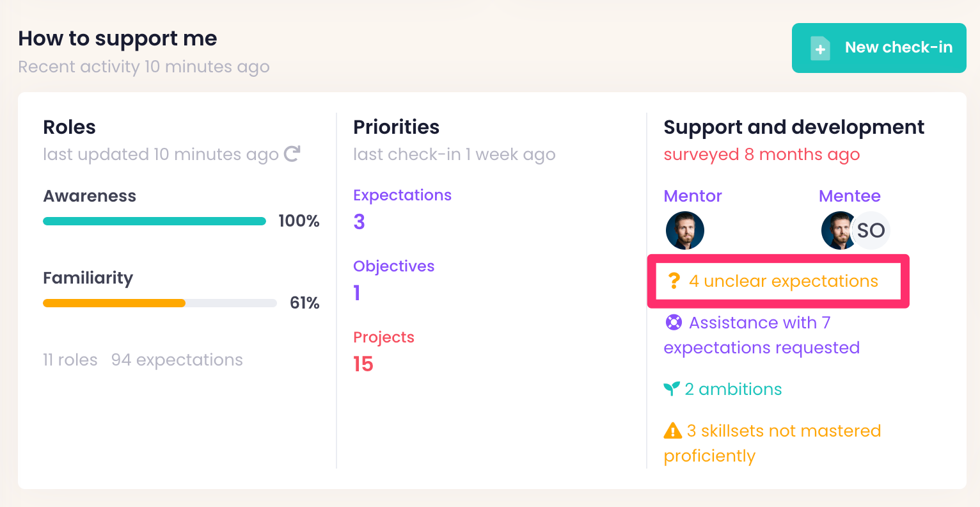Screen dimensions: 980x507
Task: Click the lifebuoy assistance icon
Action: coord(674,322)
